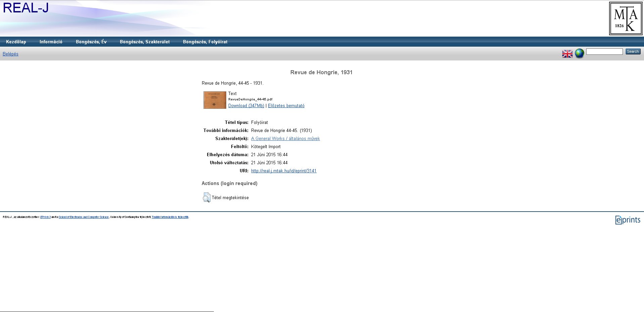Open A General Works / általános művek link
This screenshot has width=644, height=312.
click(285, 139)
